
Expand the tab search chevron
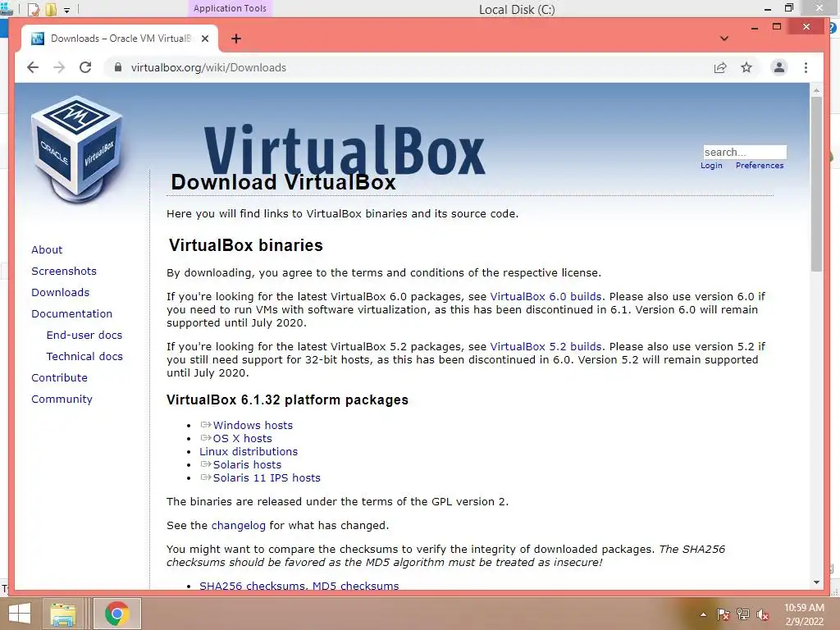point(724,39)
